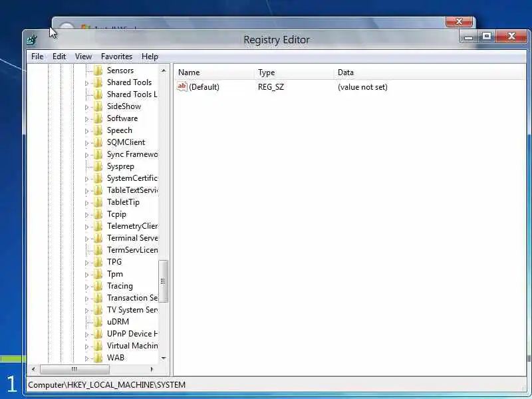Select the Tcpip folder icon
The height and width of the screenshot is (399, 532).
coord(98,214)
